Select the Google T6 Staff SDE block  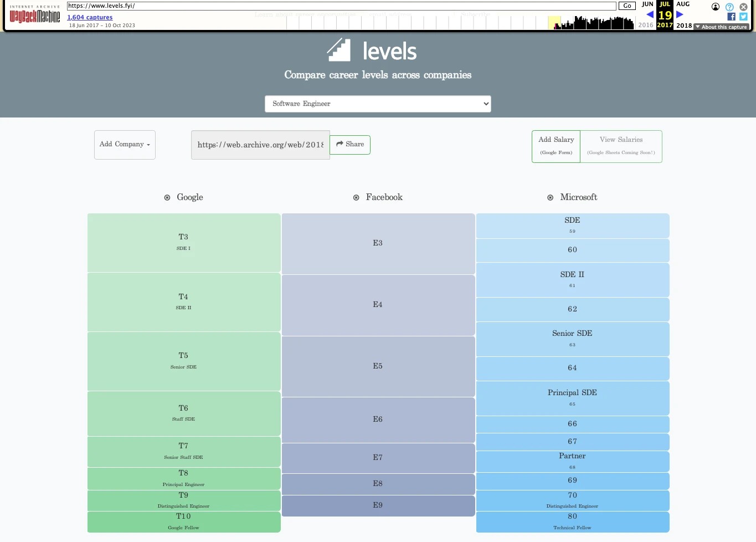[184, 413]
